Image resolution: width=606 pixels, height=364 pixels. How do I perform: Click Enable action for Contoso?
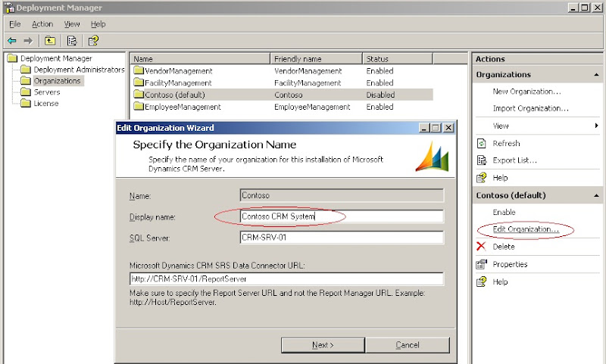[504, 213]
